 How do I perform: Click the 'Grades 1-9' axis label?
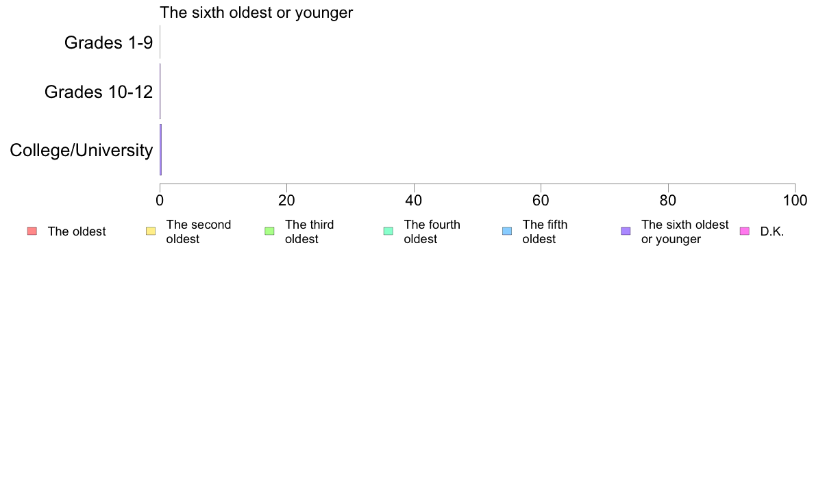[108, 42]
